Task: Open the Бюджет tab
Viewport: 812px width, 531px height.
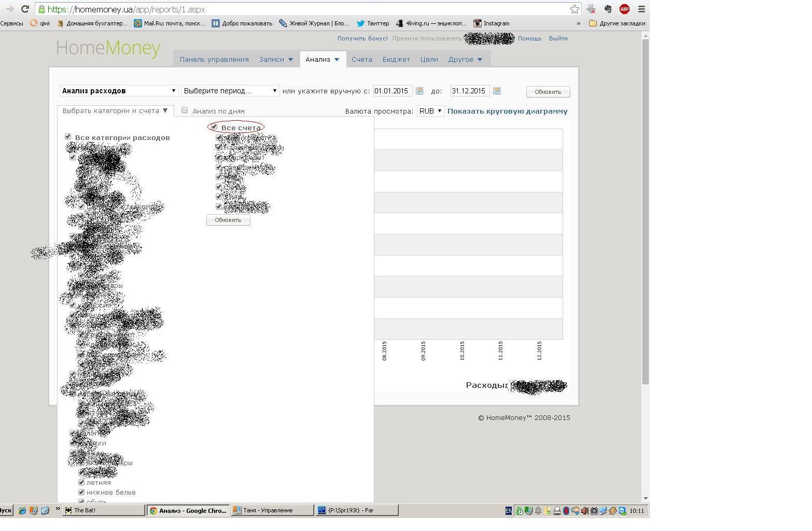Action: click(x=396, y=59)
